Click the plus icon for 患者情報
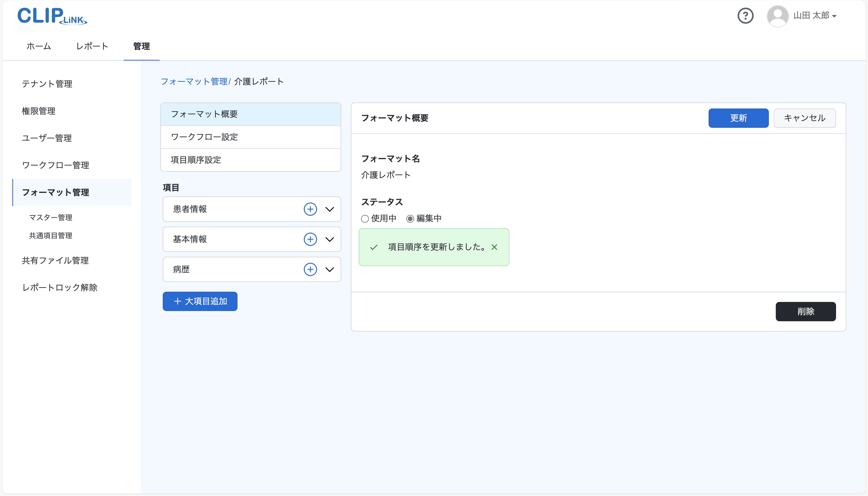 click(x=310, y=209)
